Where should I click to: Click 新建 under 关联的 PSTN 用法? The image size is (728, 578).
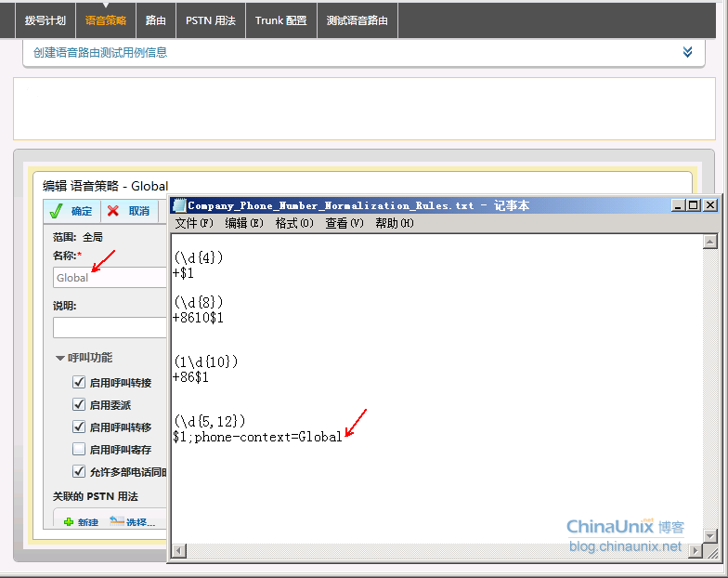[87, 522]
